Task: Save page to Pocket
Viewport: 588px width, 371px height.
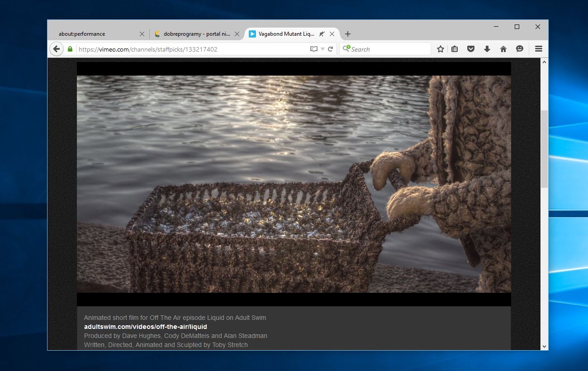Action: pos(471,49)
